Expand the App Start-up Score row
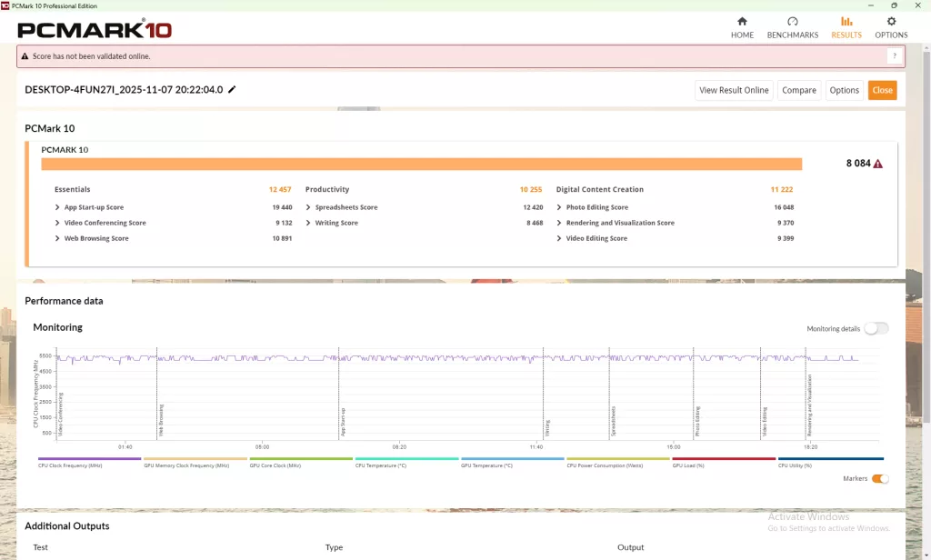The image size is (931, 560). pos(57,207)
